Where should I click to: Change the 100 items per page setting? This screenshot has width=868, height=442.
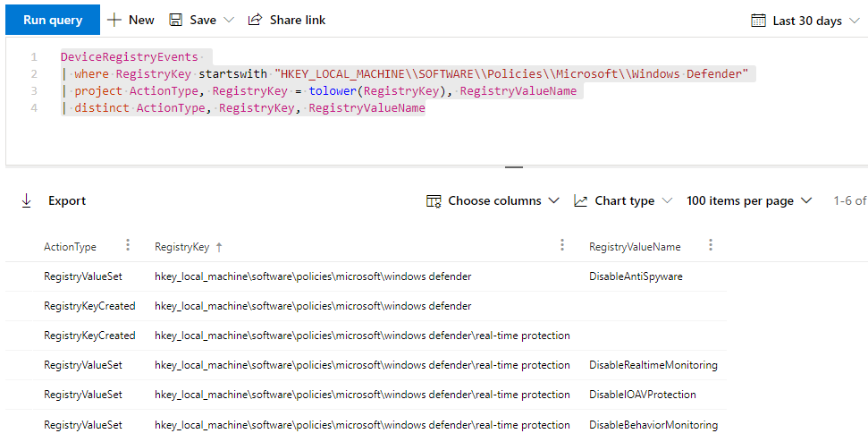coord(749,200)
